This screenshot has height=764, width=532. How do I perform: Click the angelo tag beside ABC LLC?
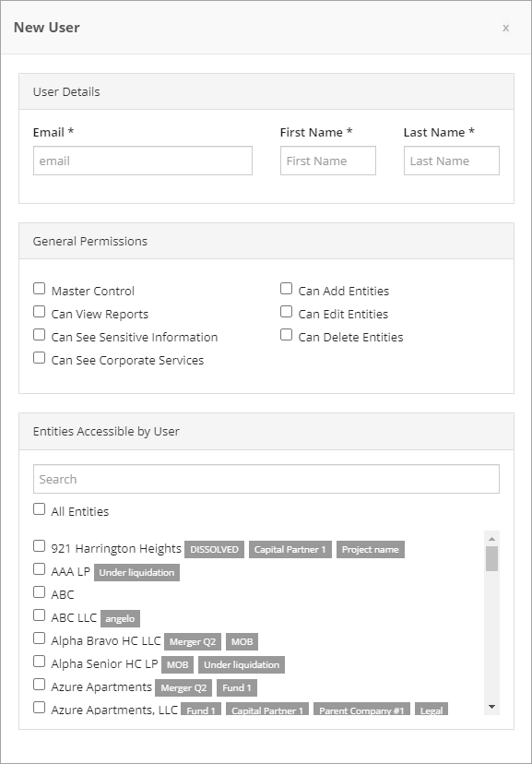click(x=120, y=619)
